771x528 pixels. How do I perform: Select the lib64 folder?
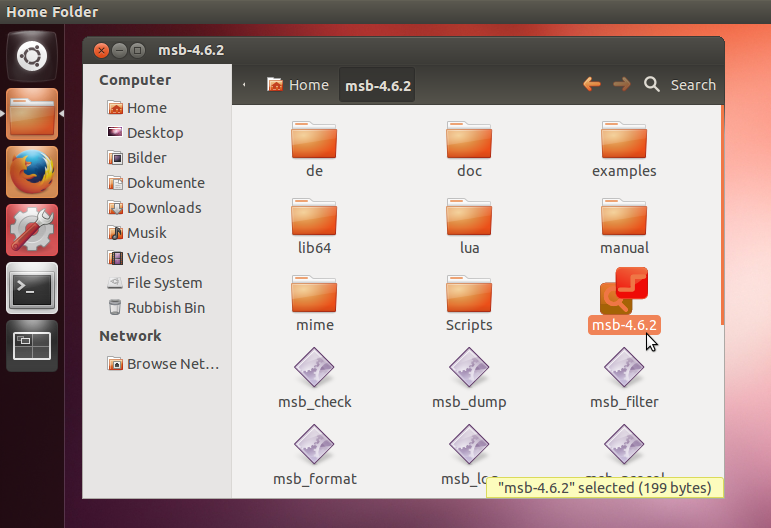click(314, 227)
